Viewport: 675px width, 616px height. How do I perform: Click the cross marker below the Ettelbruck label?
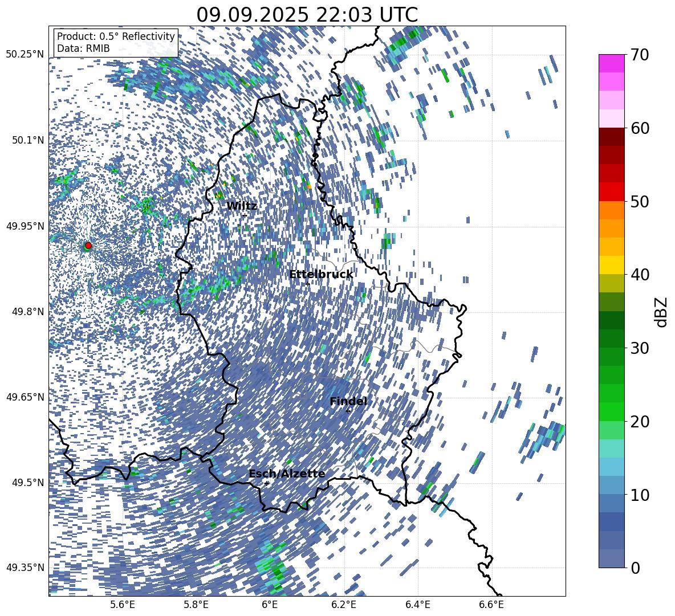coord(307,284)
